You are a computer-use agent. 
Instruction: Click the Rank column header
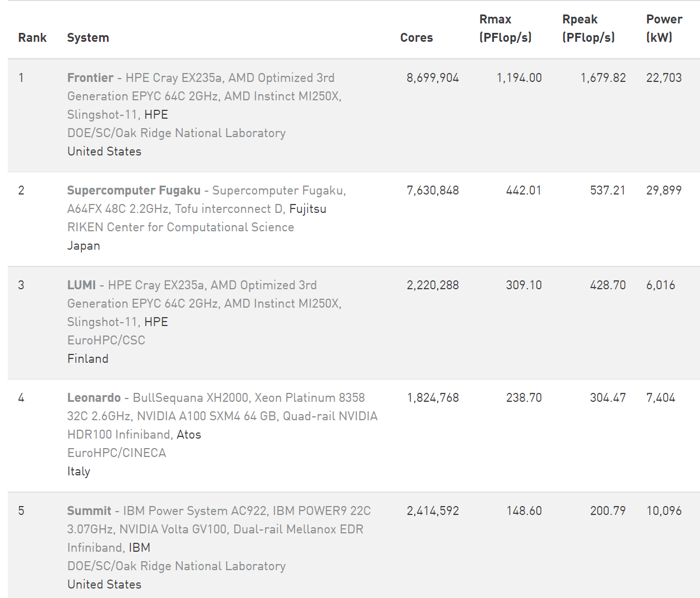[32, 38]
